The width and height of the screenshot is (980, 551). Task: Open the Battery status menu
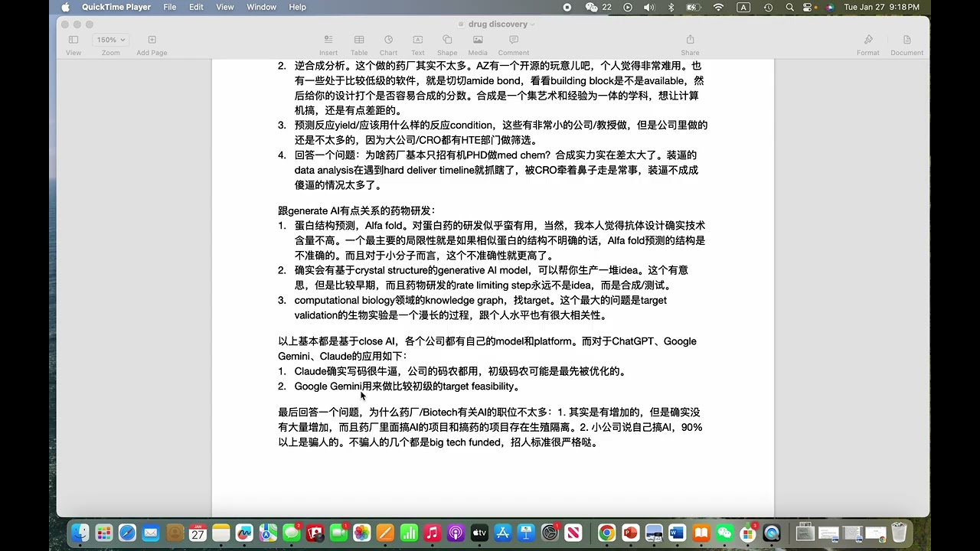[x=694, y=7]
